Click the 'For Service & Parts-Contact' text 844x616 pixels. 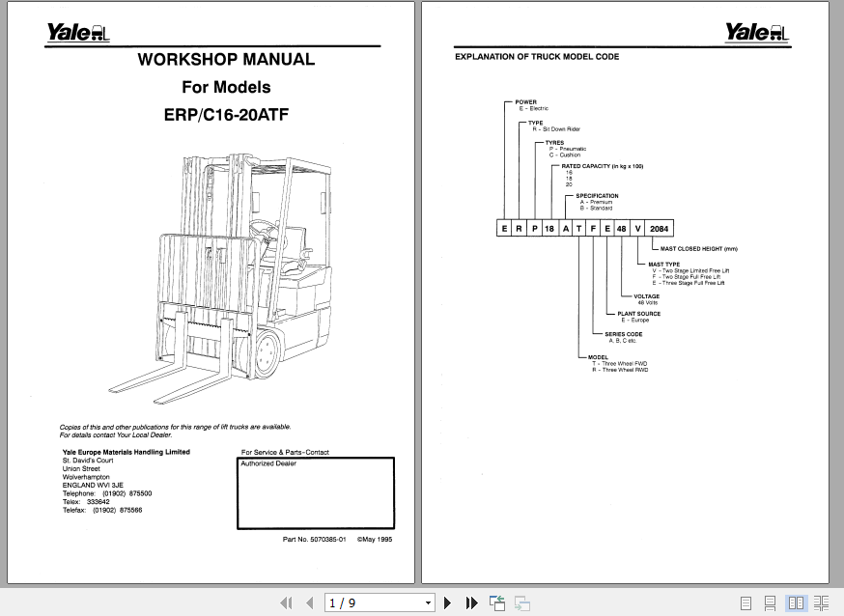[x=285, y=453]
